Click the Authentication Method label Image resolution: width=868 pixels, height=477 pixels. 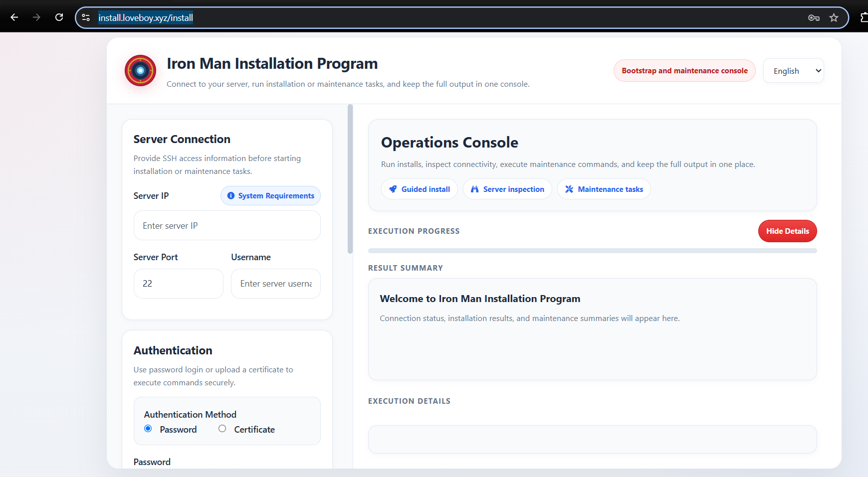tap(190, 415)
